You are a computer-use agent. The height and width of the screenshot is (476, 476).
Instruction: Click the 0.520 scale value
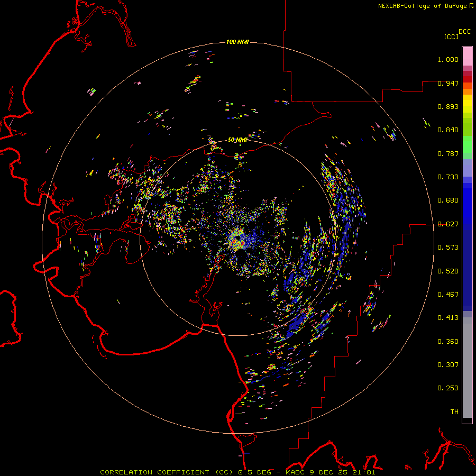coord(448,271)
